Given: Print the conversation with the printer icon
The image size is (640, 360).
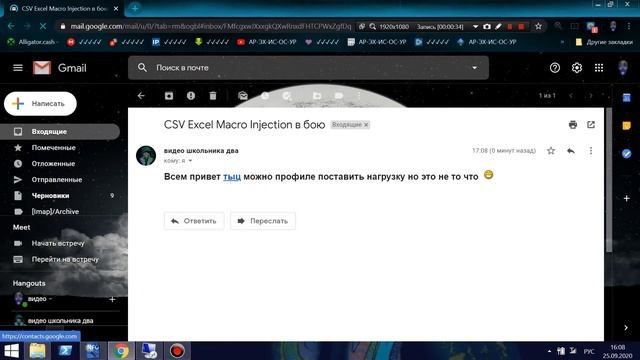Looking at the screenshot, I should [573, 125].
